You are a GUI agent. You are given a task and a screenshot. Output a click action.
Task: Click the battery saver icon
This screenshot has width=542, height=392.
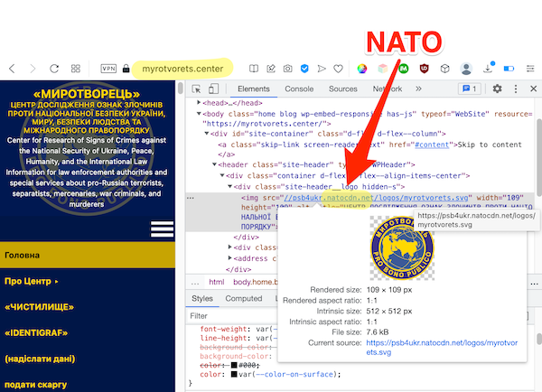509,69
